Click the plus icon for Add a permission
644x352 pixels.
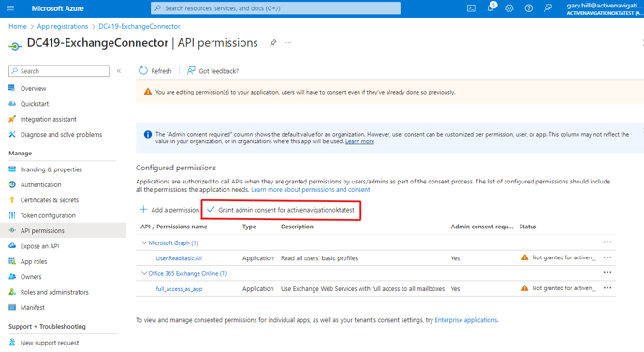click(143, 210)
